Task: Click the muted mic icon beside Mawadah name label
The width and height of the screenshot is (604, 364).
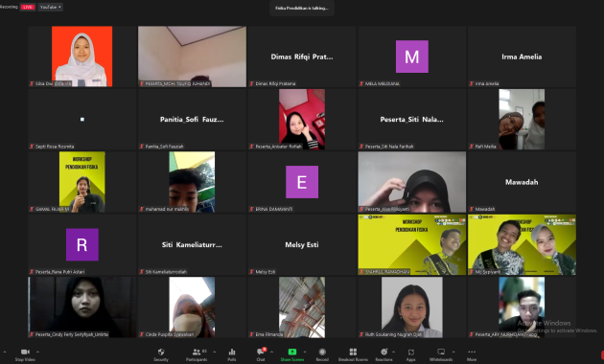Action: tap(472, 209)
